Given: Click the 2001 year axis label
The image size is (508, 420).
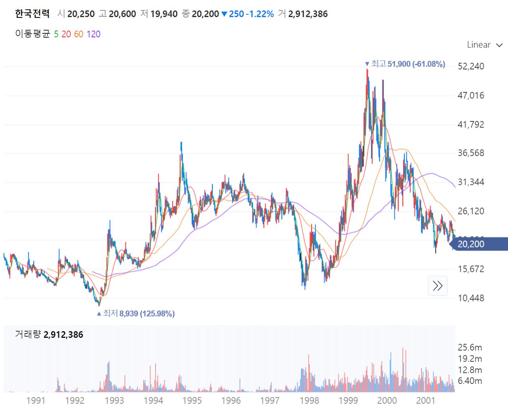Looking at the screenshot, I should 426,401.
